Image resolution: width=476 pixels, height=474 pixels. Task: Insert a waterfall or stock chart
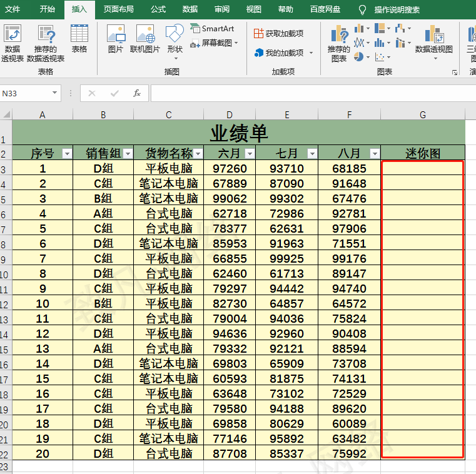click(x=403, y=29)
